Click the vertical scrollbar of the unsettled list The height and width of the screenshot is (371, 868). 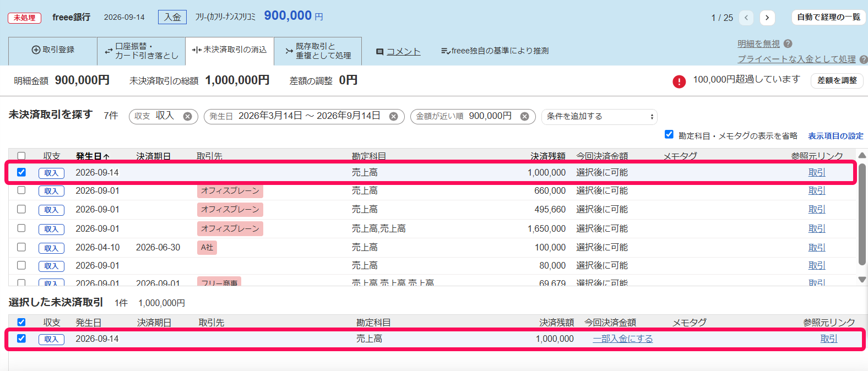pos(862,215)
